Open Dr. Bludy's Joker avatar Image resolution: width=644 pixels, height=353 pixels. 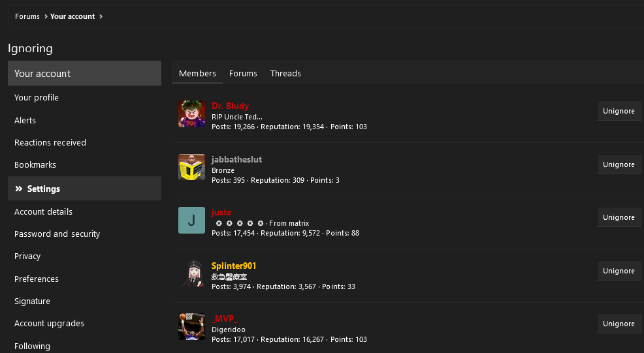pyautogui.click(x=191, y=114)
